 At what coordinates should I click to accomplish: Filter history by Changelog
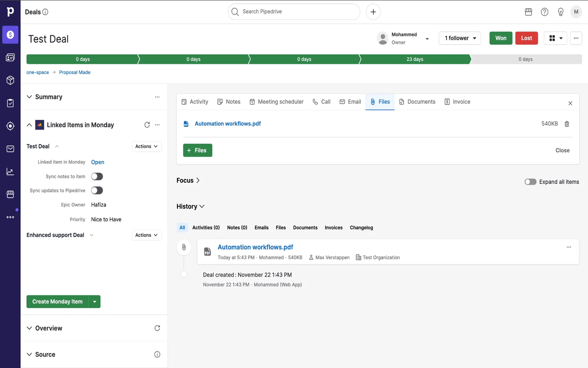[x=361, y=228]
